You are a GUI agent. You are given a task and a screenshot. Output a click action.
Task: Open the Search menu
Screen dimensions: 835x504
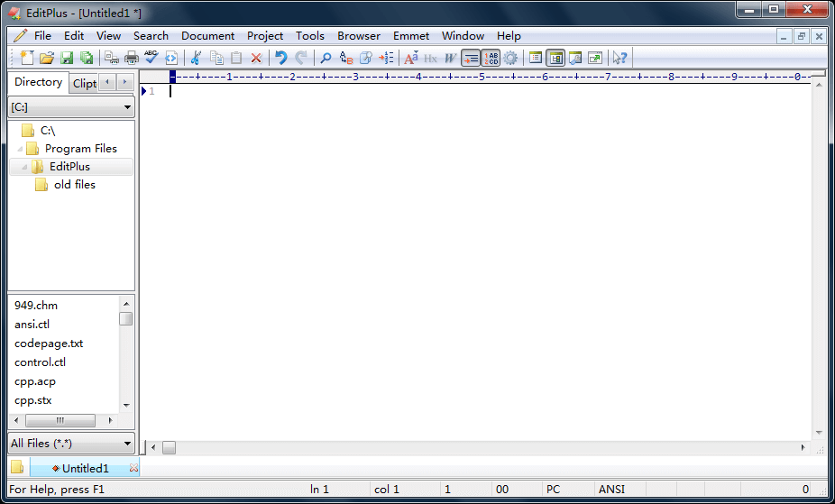click(x=151, y=36)
